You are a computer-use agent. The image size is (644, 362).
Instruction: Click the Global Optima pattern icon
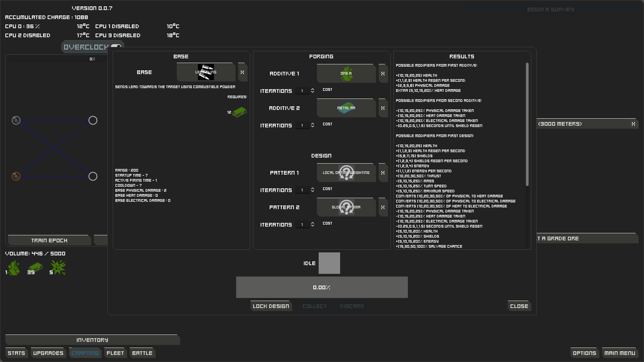[346, 207]
